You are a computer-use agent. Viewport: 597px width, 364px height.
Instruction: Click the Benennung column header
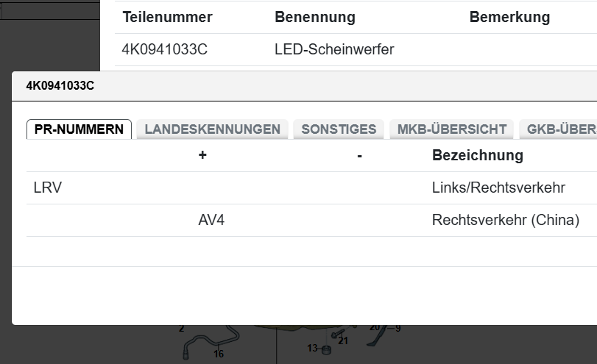[314, 17]
